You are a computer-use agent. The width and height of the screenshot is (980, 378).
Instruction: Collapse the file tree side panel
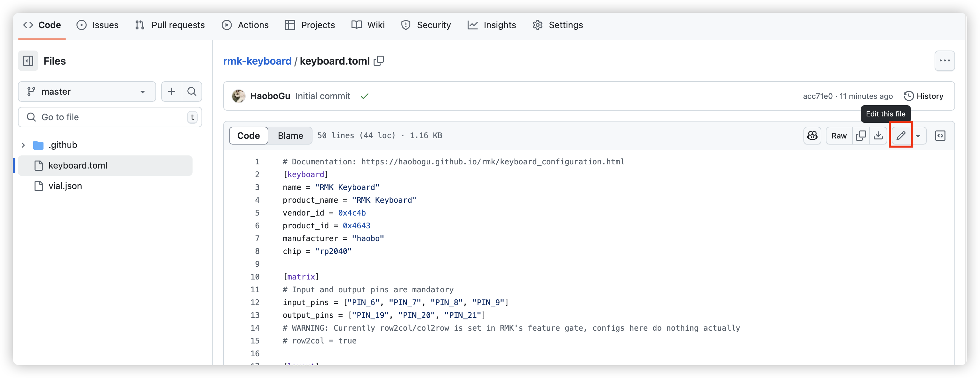point(28,61)
